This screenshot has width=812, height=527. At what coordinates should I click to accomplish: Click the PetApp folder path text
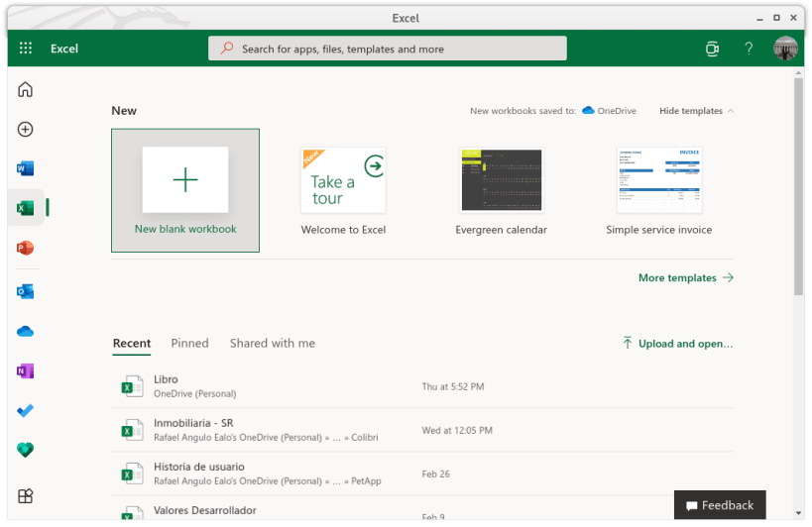coord(366,481)
